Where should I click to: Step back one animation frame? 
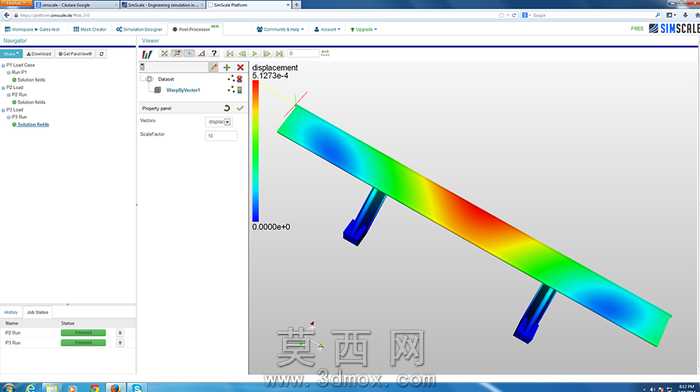(242, 54)
